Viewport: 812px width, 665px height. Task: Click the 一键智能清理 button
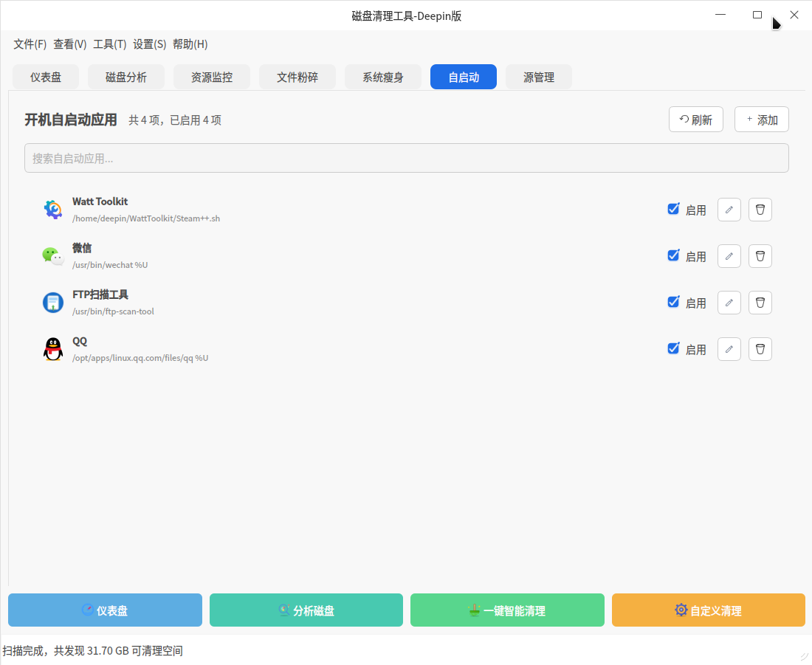click(x=507, y=610)
